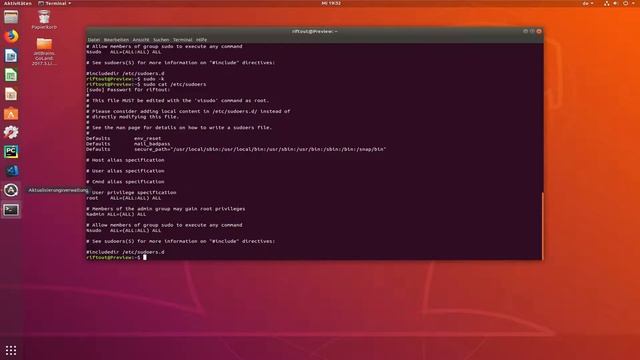
Task: Select the JetBrains GoLand folder on desktop
Action: (x=44, y=51)
